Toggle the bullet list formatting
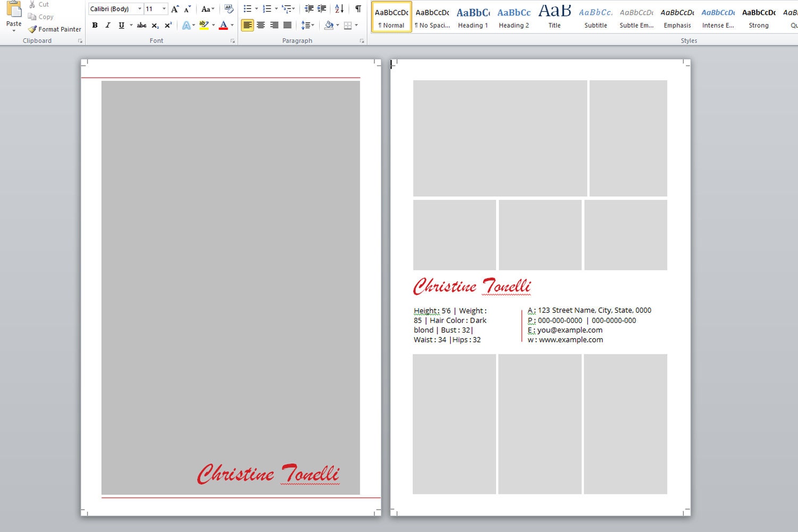798x532 pixels. pos(247,9)
